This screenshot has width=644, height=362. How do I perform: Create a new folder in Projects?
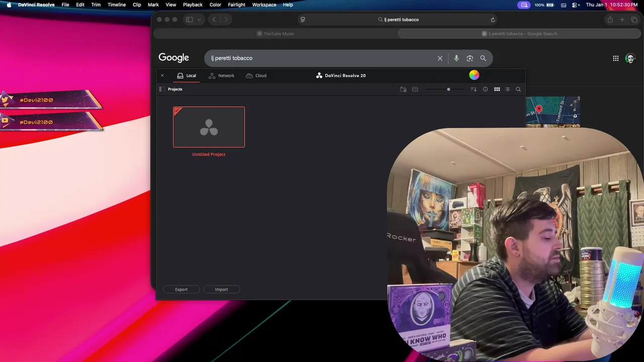click(x=403, y=89)
